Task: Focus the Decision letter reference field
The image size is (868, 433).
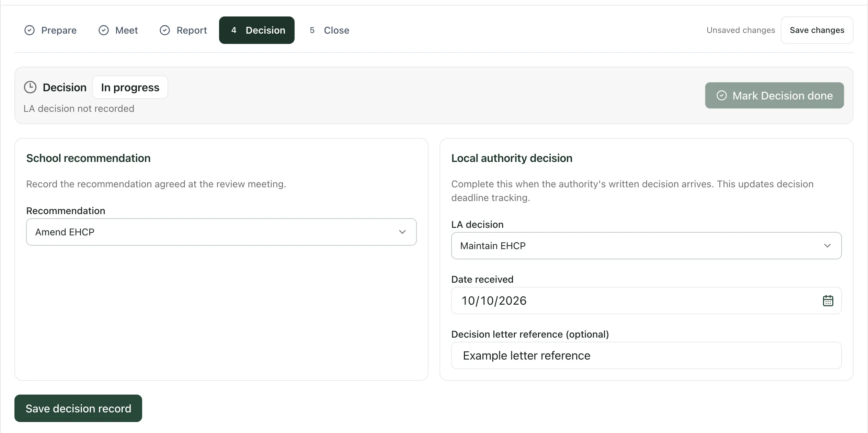Action: point(646,355)
